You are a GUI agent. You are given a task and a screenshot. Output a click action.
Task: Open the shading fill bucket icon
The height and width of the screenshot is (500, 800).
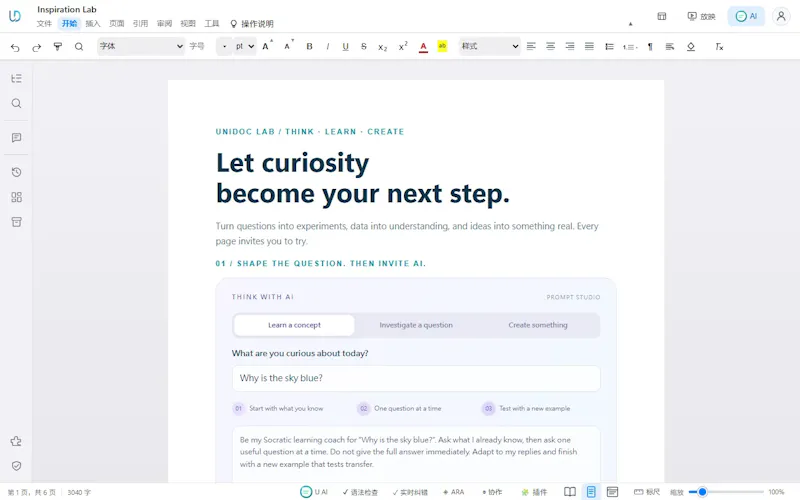(691, 46)
